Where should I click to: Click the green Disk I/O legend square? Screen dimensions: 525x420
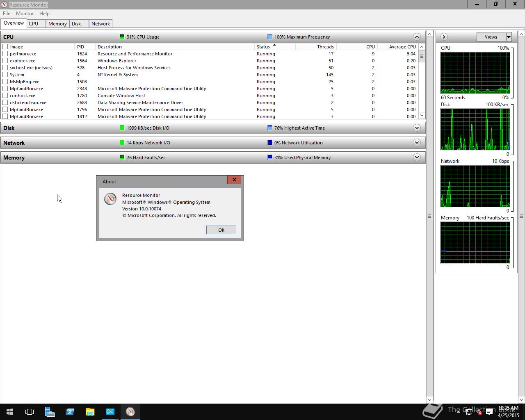(x=122, y=128)
